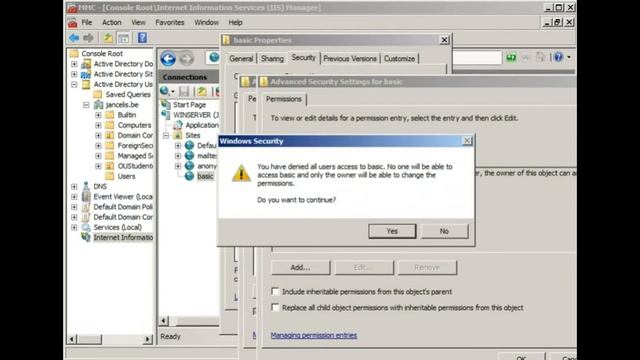Expand the DNS node
Viewport: 640px width, 360px height.
[74, 187]
